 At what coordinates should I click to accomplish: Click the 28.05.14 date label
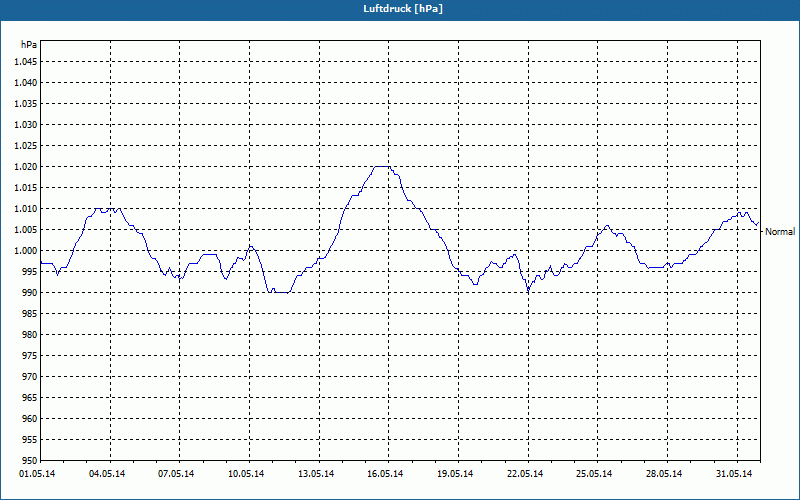(x=664, y=474)
